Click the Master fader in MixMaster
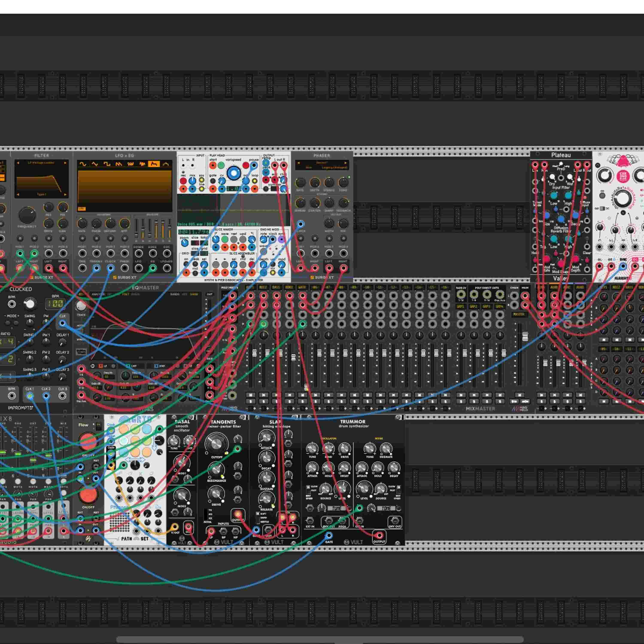This screenshot has height=644, width=644. pos(525,337)
